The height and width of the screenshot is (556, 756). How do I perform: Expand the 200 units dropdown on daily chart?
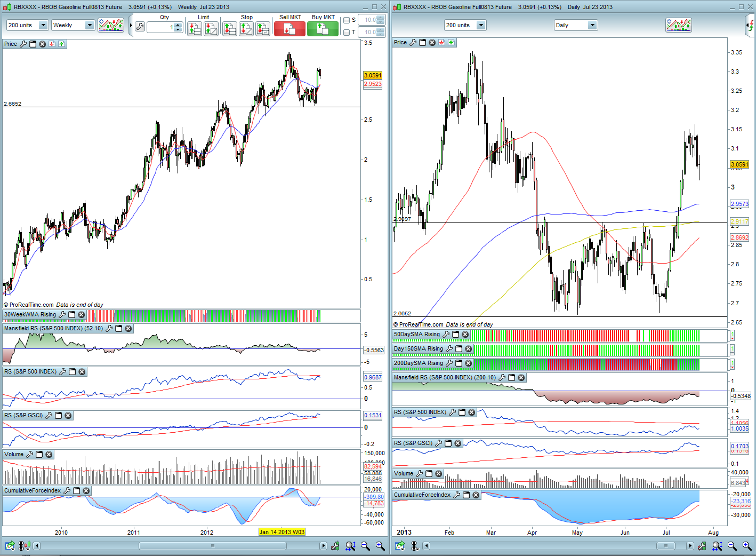(x=481, y=25)
